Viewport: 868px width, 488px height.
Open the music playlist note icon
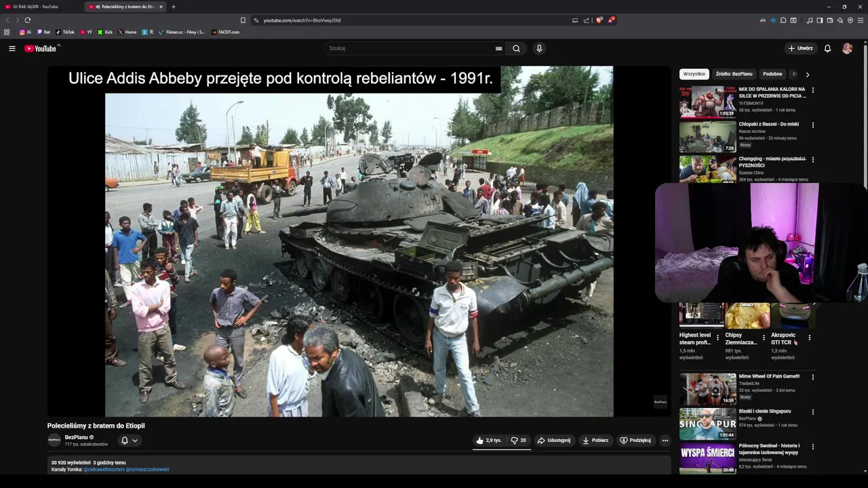810,20
